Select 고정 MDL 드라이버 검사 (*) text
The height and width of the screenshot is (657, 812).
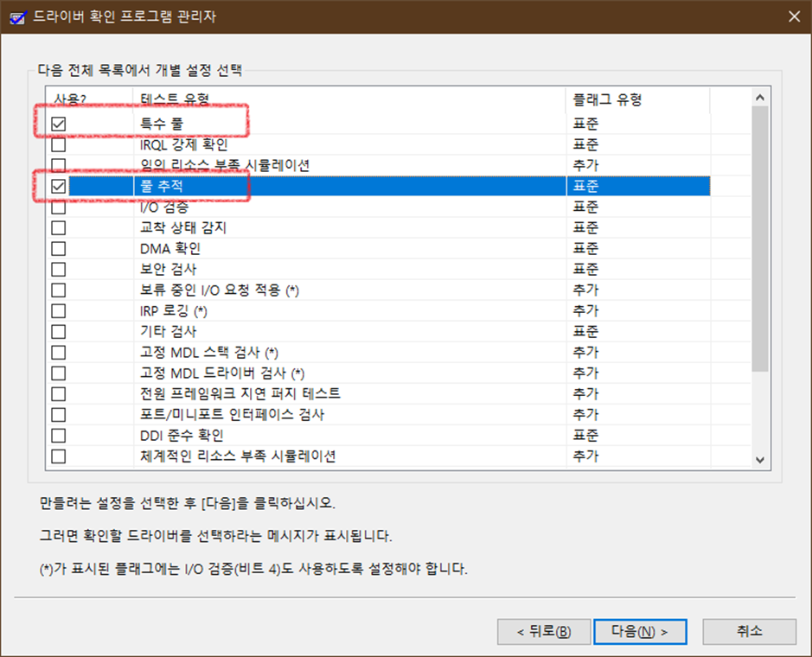222,373
